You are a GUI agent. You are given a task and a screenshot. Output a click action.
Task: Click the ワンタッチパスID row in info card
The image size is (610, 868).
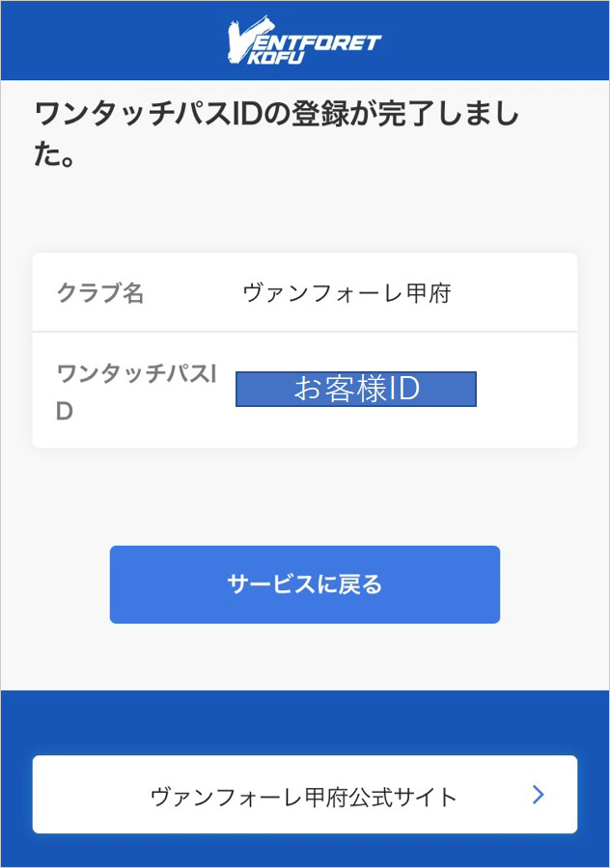305,391
